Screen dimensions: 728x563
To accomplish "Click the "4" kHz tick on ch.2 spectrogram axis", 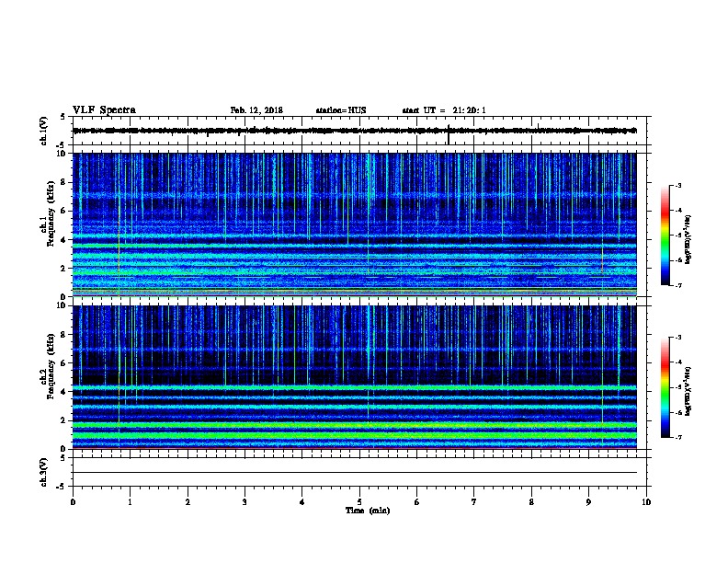I will [63, 392].
